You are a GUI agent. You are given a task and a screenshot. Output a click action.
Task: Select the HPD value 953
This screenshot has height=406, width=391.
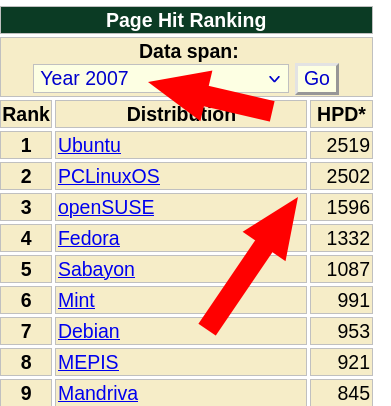[353, 331]
